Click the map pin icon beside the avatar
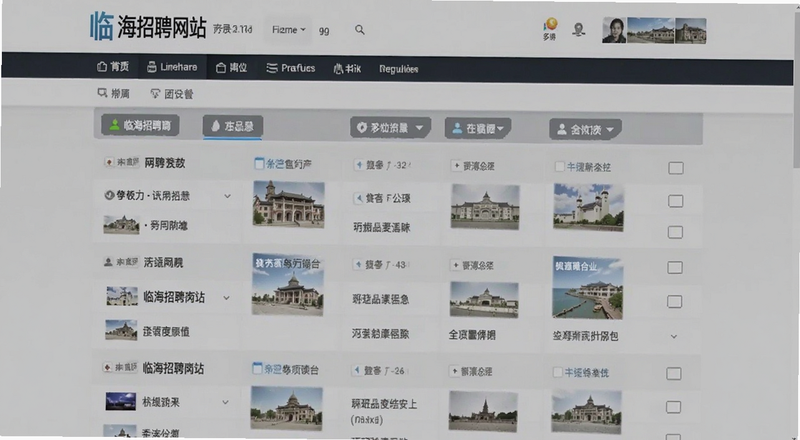 [x=578, y=30]
